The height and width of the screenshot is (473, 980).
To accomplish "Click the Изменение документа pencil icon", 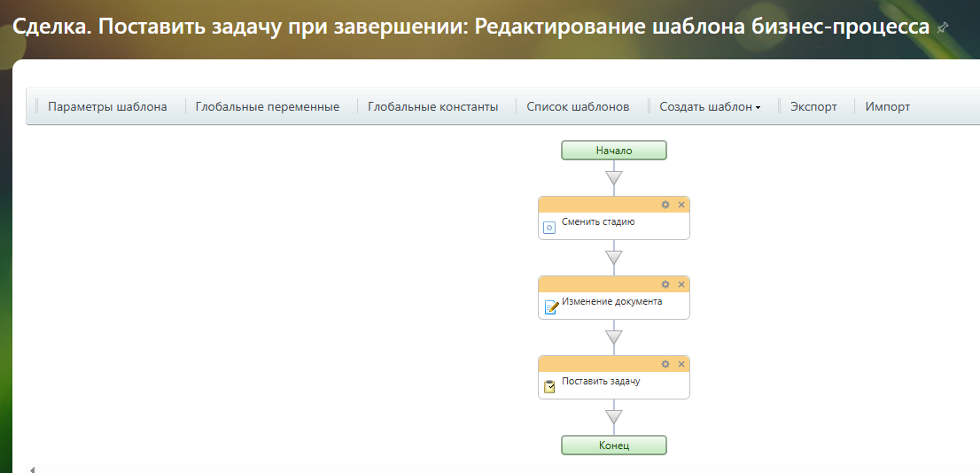I will tap(551, 307).
